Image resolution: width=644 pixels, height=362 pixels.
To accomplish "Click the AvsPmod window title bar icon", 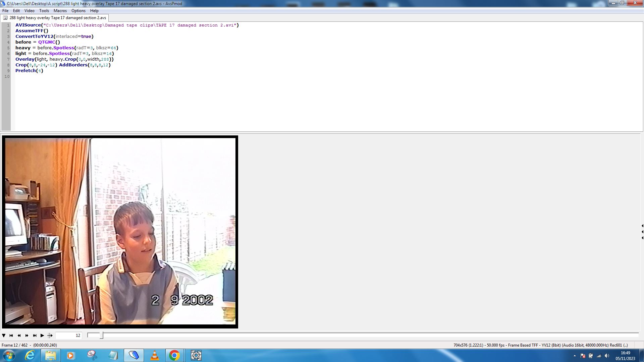I will point(3,3).
